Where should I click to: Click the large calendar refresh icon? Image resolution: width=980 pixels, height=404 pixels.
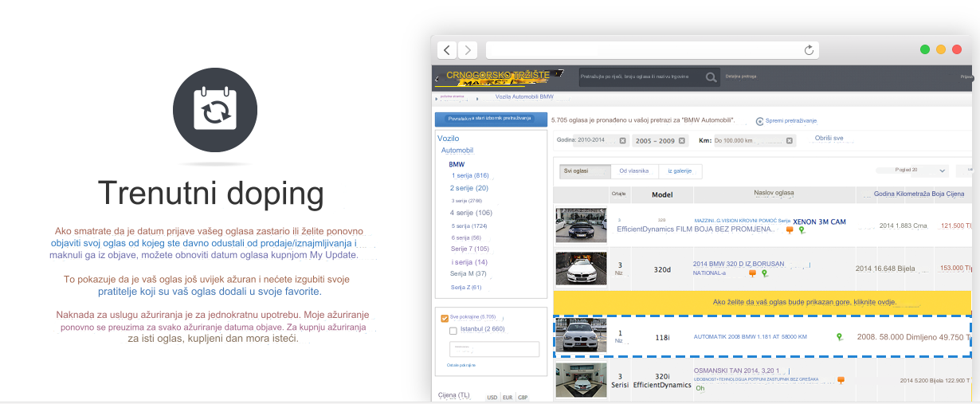click(x=215, y=110)
